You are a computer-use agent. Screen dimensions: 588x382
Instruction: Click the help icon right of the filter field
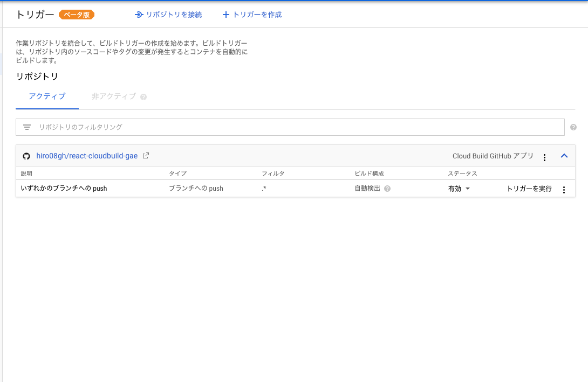pos(573,127)
